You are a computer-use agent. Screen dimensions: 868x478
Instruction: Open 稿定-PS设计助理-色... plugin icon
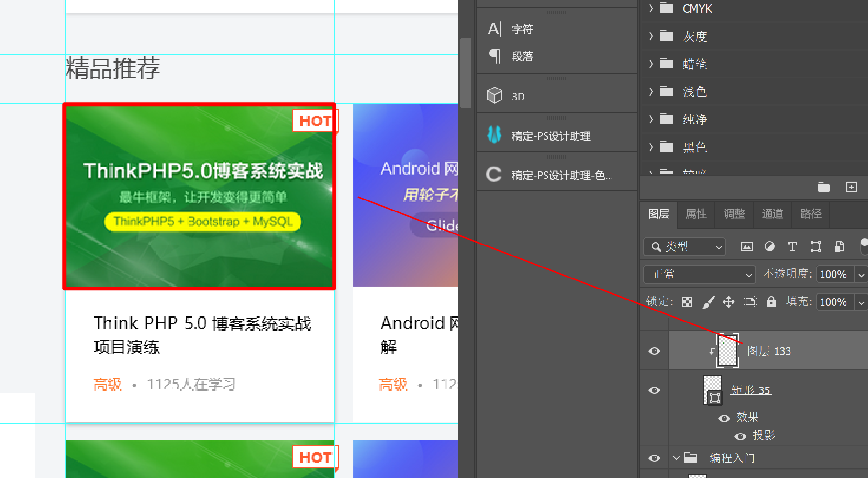pyautogui.click(x=494, y=174)
